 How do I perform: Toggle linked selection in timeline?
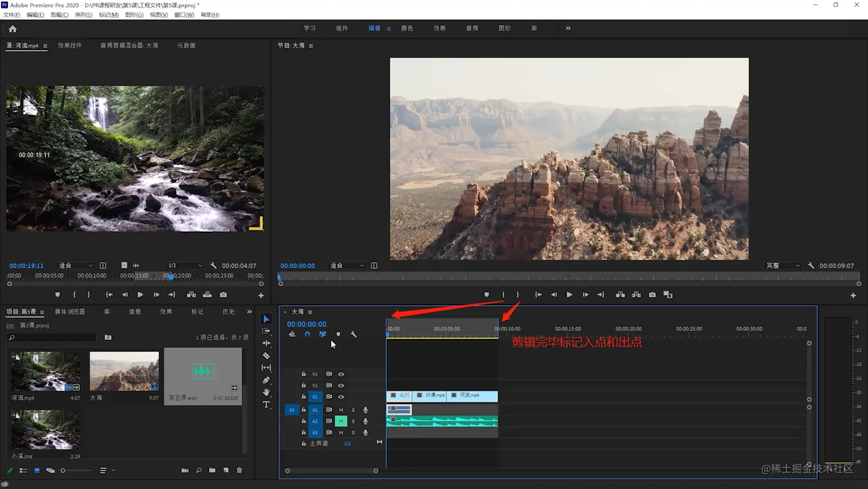323,334
